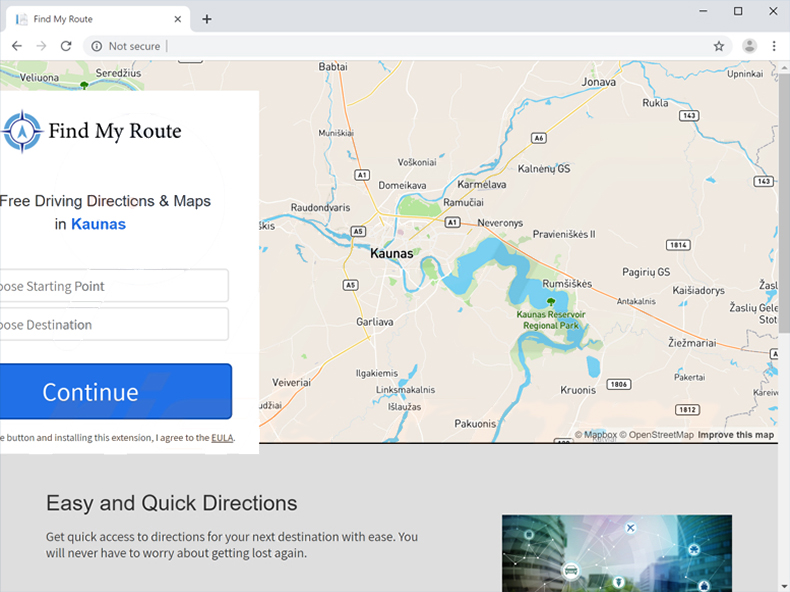Minimize the browser window
790x592 pixels.
pyautogui.click(x=703, y=11)
